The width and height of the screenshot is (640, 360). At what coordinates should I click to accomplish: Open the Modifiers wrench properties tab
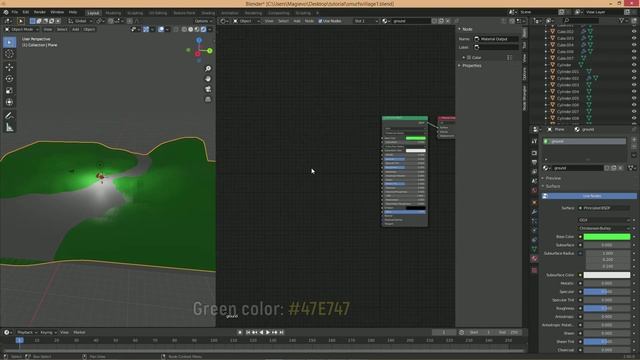click(x=534, y=212)
